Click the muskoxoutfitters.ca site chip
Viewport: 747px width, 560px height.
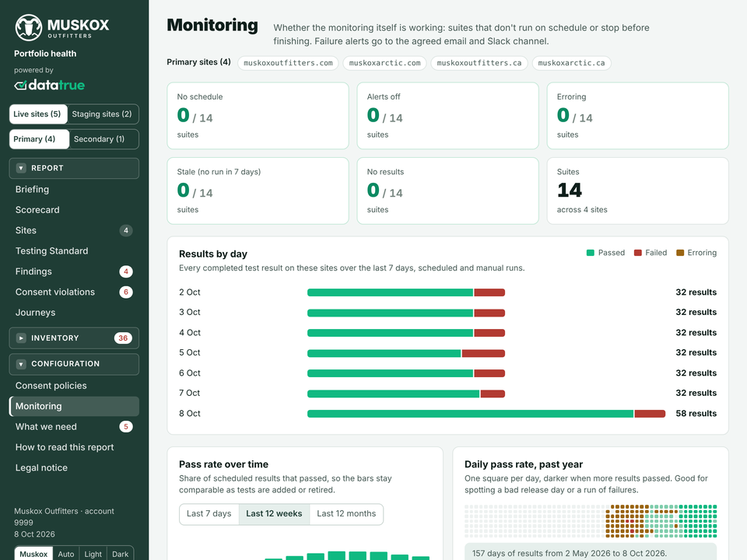[x=479, y=63]
